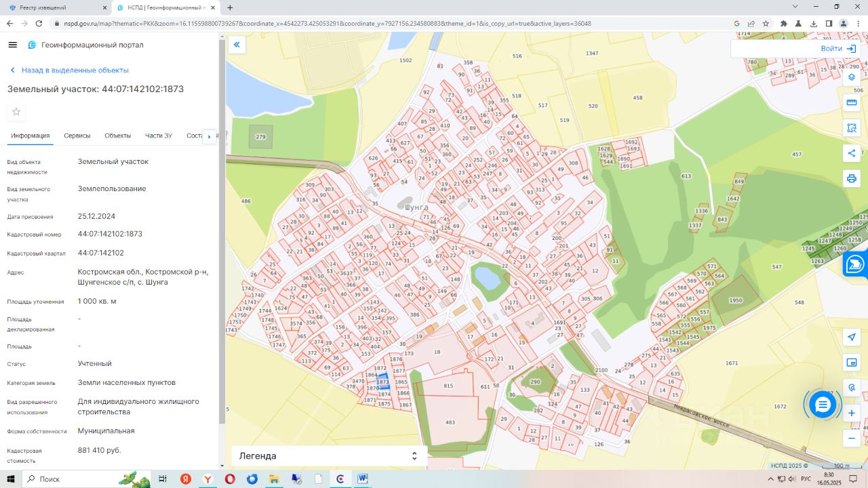Expand the Легенда panel

(x=329, y=456)
